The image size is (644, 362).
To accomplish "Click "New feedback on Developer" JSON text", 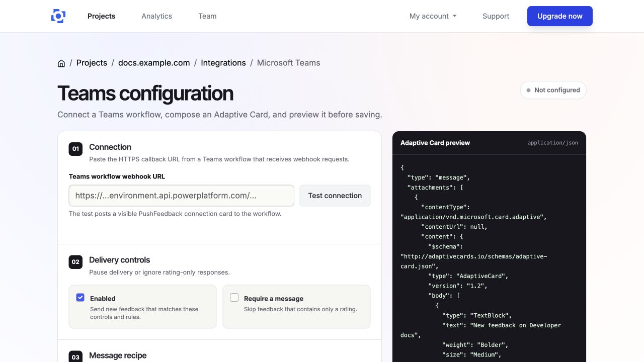I will 516,325.
